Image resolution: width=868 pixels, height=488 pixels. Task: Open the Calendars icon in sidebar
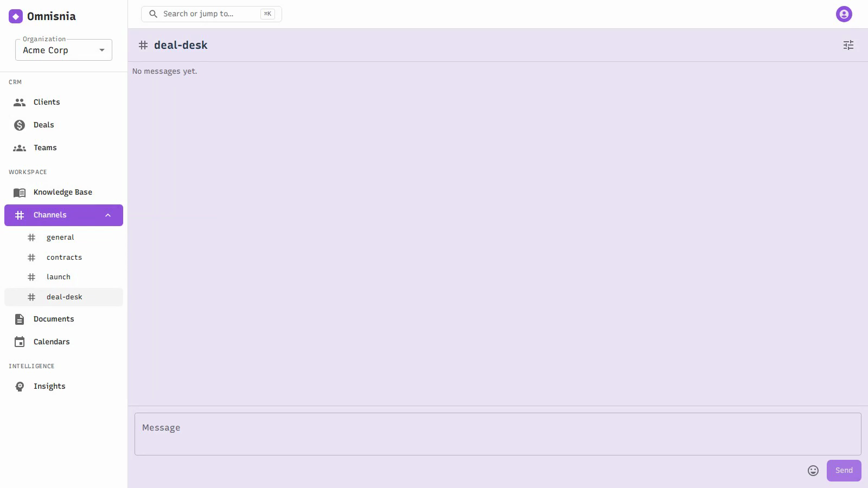[x=20, y=342]
